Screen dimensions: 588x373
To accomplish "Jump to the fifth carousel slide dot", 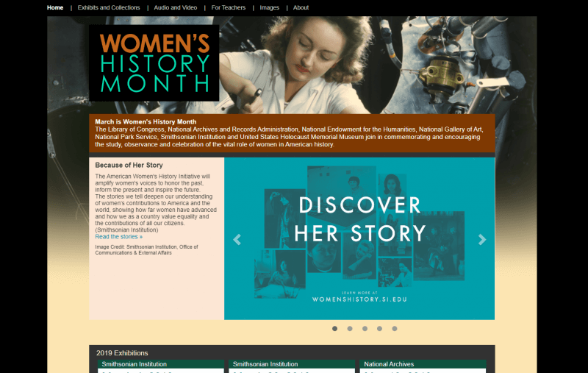I will (395, 329).
